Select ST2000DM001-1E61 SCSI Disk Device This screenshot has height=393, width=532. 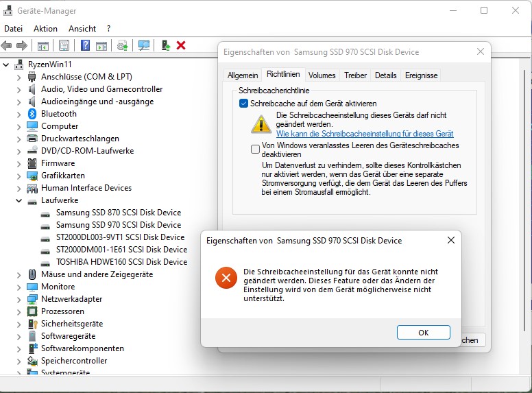[x=121, y=250]
